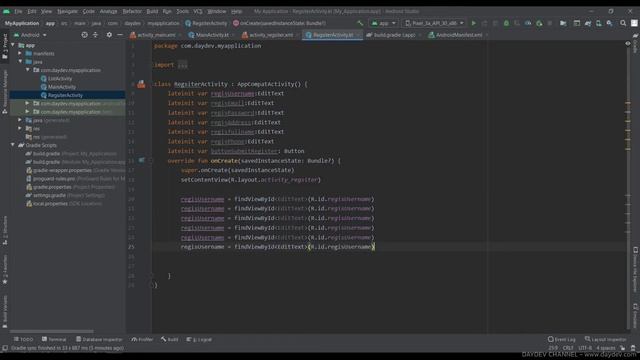Collapse the java folder node

pos(20,62)
